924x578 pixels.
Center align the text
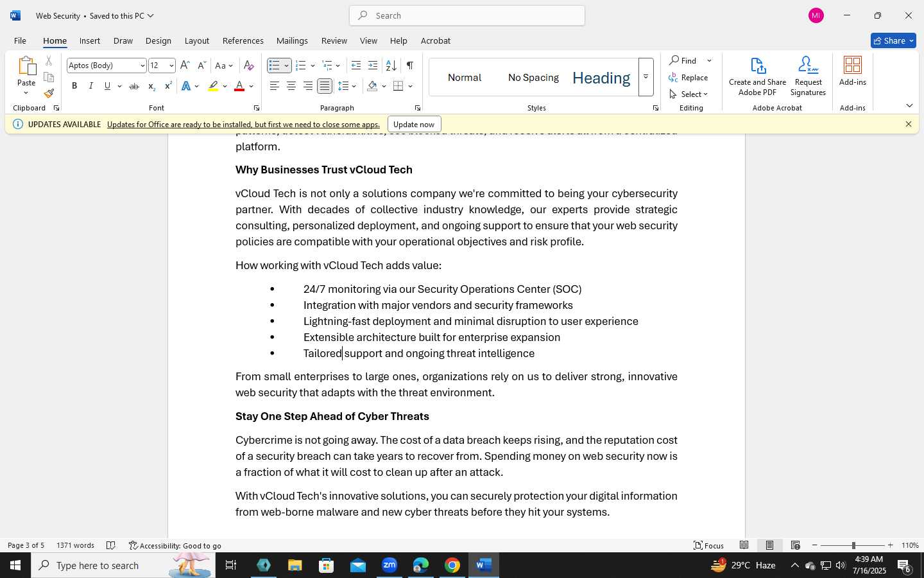[291, 86]
